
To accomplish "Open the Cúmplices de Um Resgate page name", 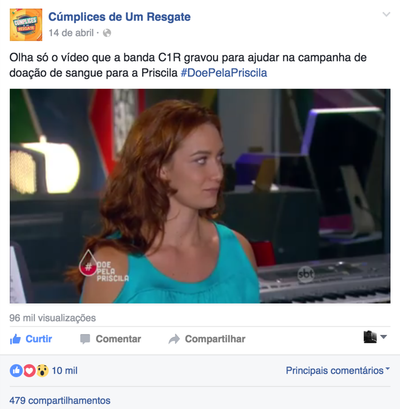I will point(119,17).
